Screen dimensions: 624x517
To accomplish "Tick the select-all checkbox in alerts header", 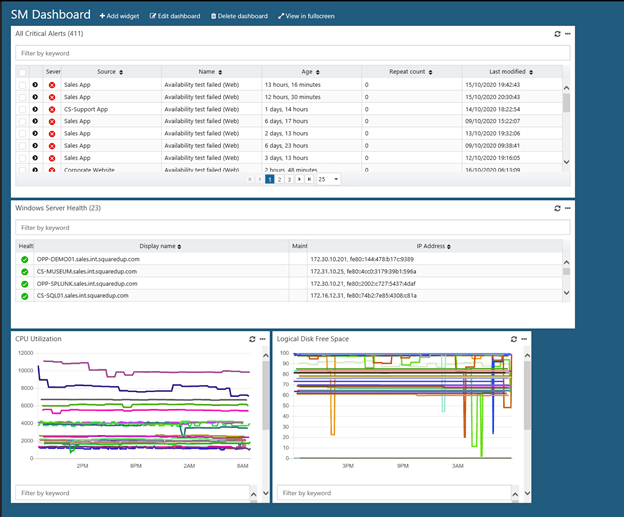I will 22,72.
